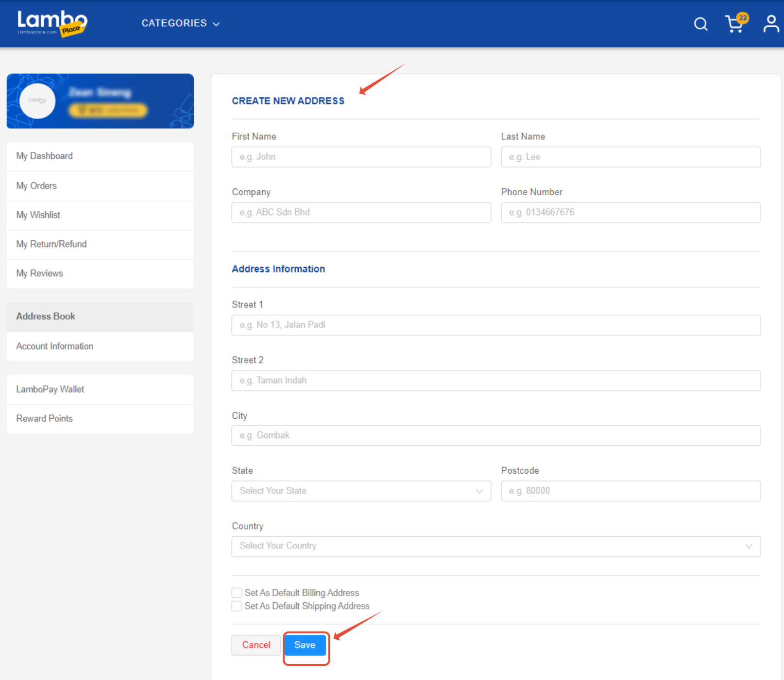The image size is (784, 680).
Task: Focus the Street 2 field
Action: (x=496, y=380)
